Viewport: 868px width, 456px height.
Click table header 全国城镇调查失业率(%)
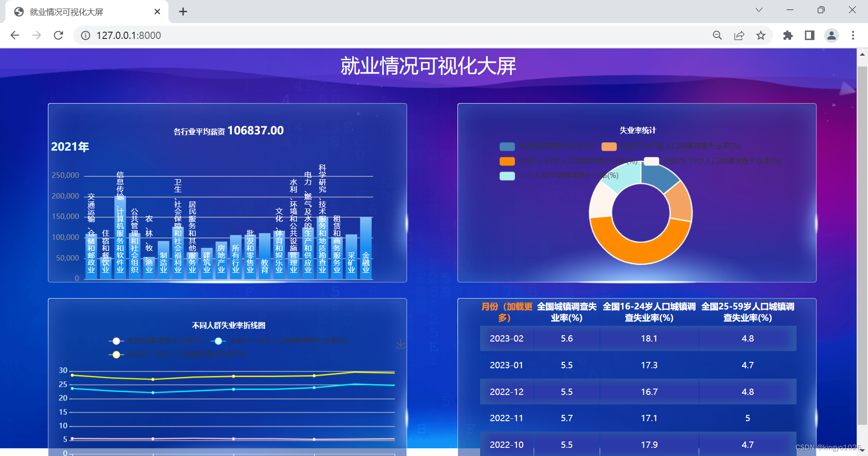click(566, 312)
